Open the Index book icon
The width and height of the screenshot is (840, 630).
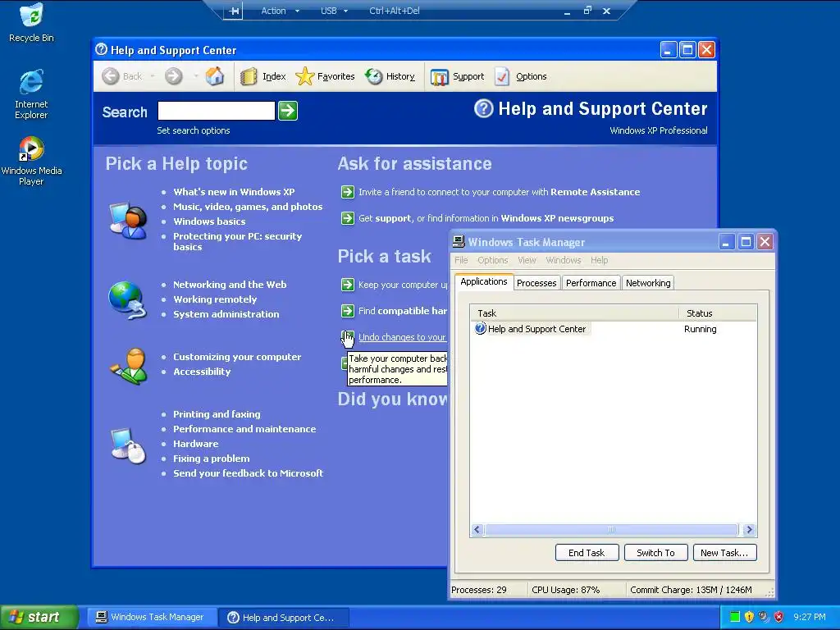click(x=249, y=76)
